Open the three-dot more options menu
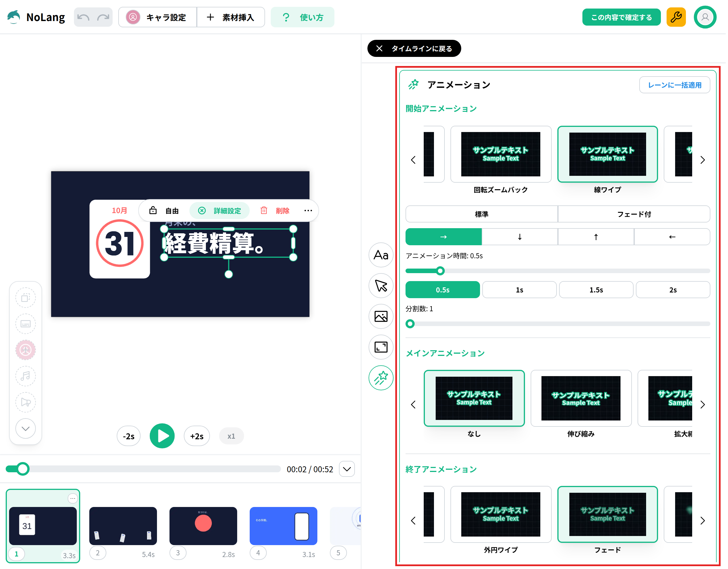 pos(309,211)
